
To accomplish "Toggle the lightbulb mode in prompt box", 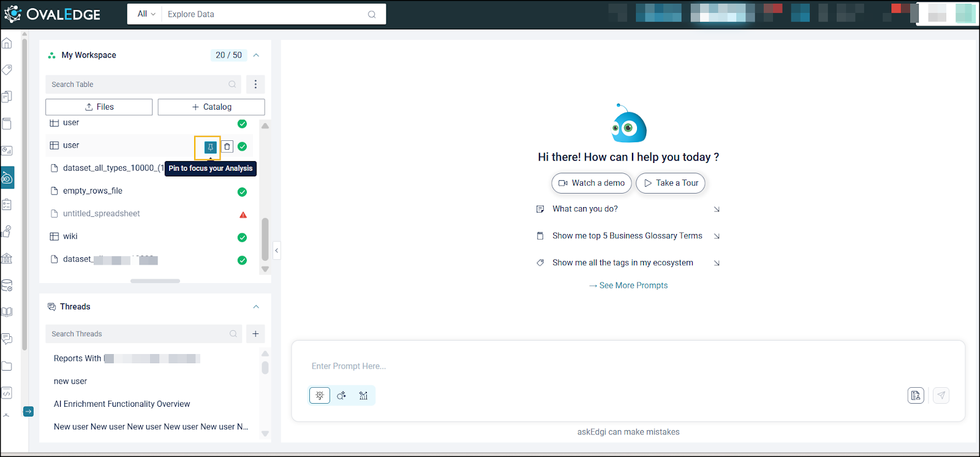I will click(x=320, y=396).
